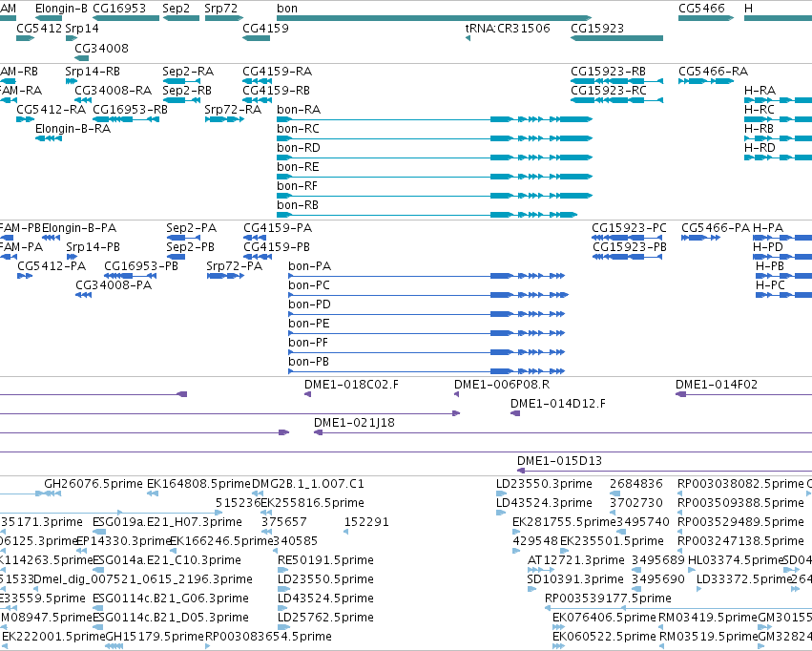
Task: Open the bon-PC protein label
Action: (309, 285)
